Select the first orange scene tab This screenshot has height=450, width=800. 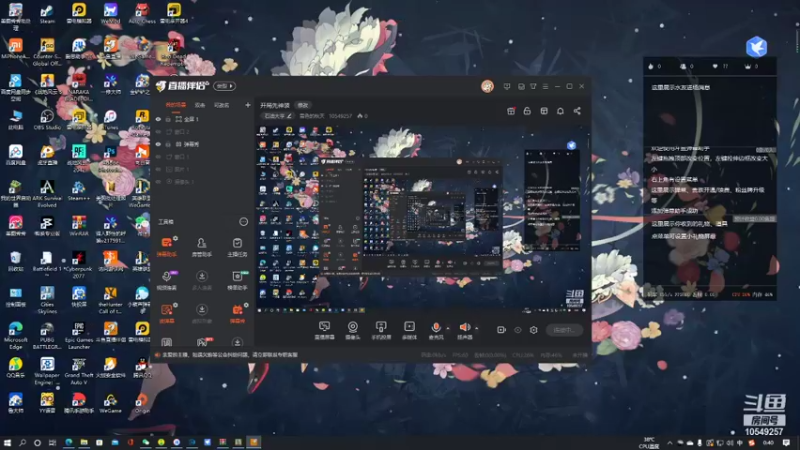click(176, 105)
